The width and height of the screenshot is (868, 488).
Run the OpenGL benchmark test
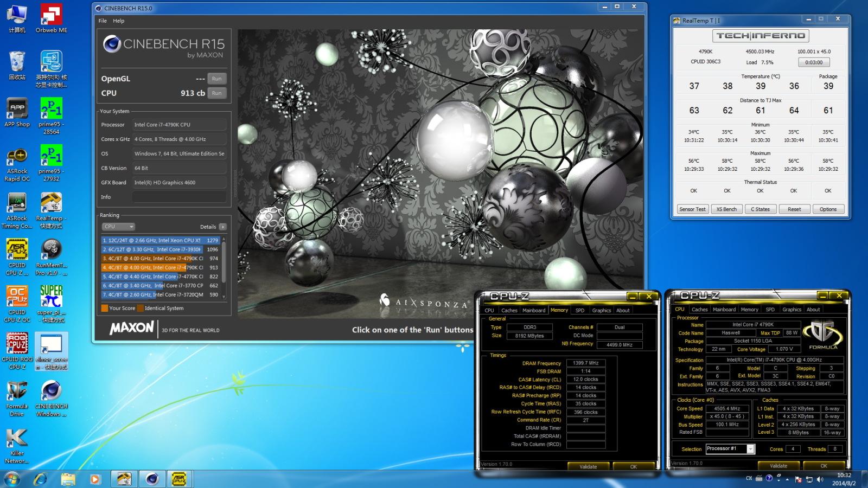tap(216, 79)
